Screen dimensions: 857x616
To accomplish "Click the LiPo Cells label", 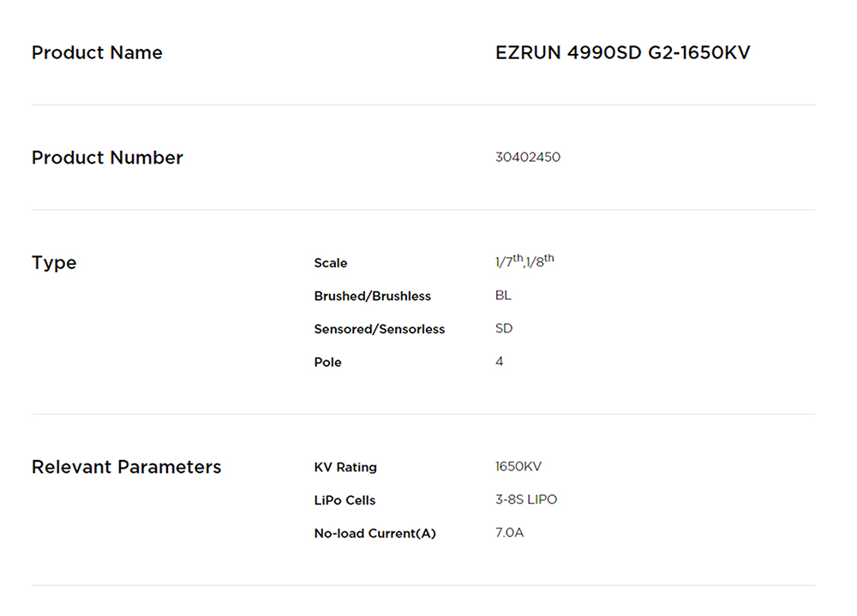I will [x=345, y=500].
